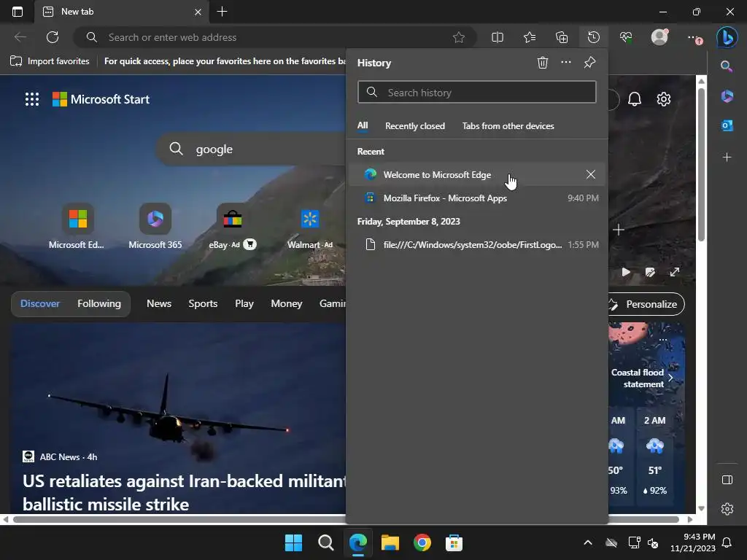
Task: Click the Search history field
Action: [x=477, y=92]
